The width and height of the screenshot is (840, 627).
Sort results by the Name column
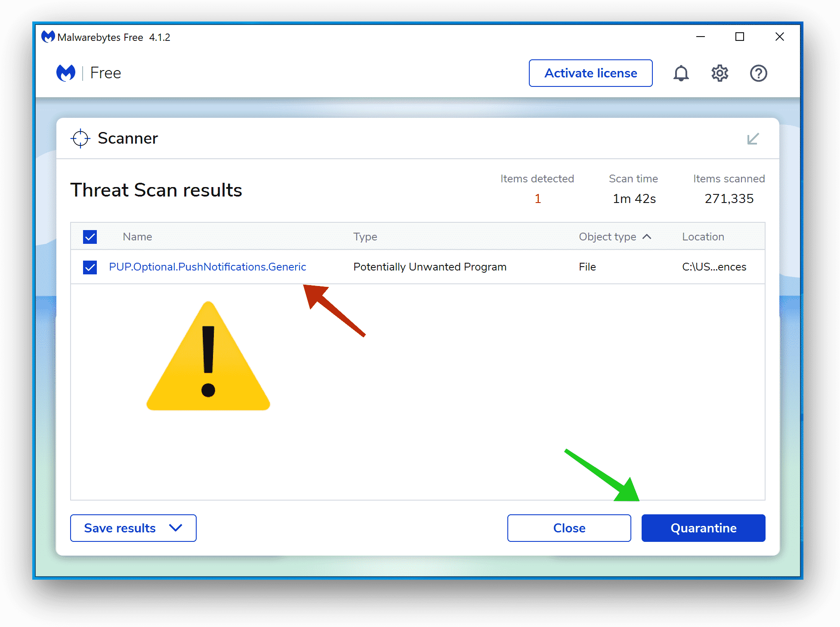coord(137,237)
